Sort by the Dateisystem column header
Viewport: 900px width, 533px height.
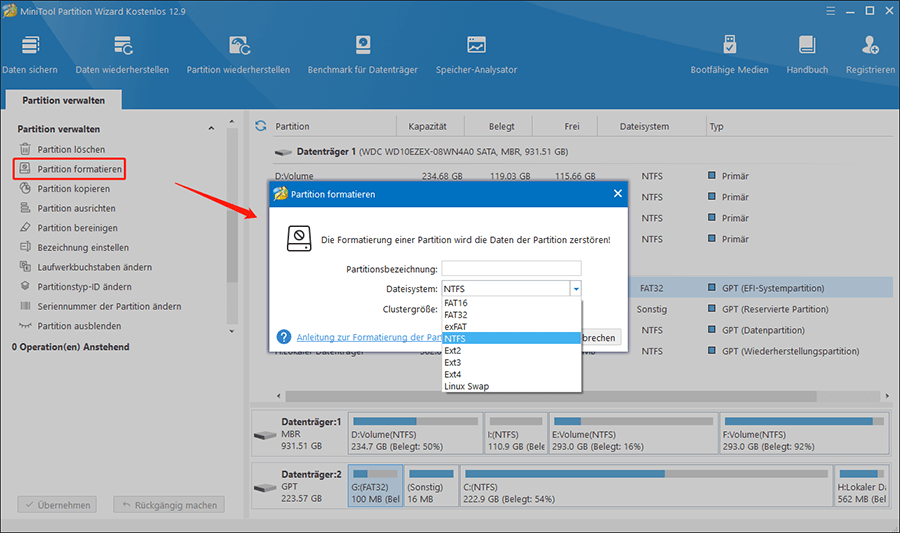645,126
